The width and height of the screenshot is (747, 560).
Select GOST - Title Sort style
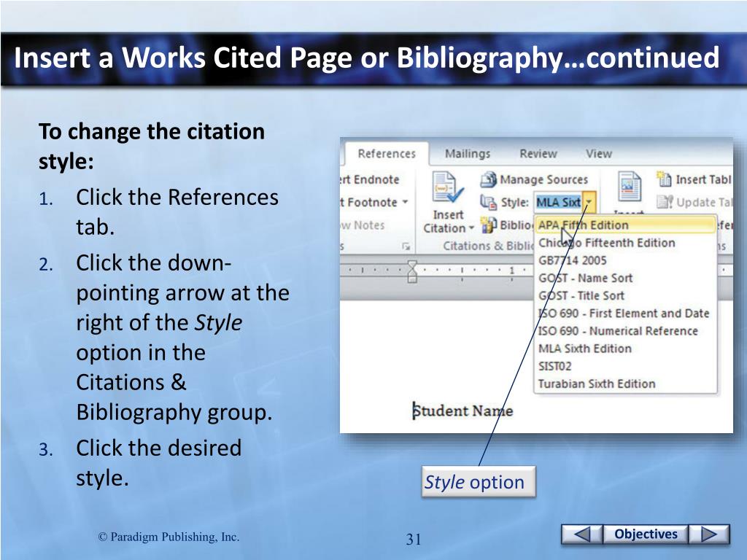(x=625, y=296)
